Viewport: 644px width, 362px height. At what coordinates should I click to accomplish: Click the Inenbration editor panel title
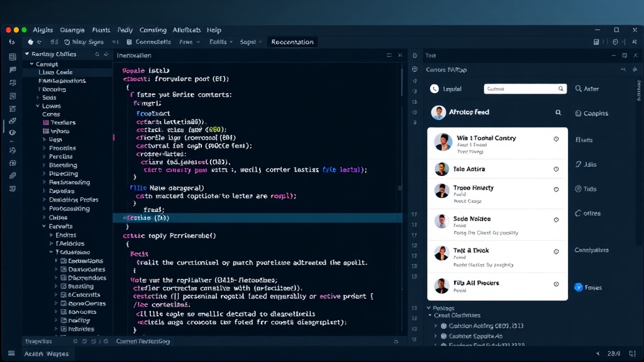pos(134,55)
